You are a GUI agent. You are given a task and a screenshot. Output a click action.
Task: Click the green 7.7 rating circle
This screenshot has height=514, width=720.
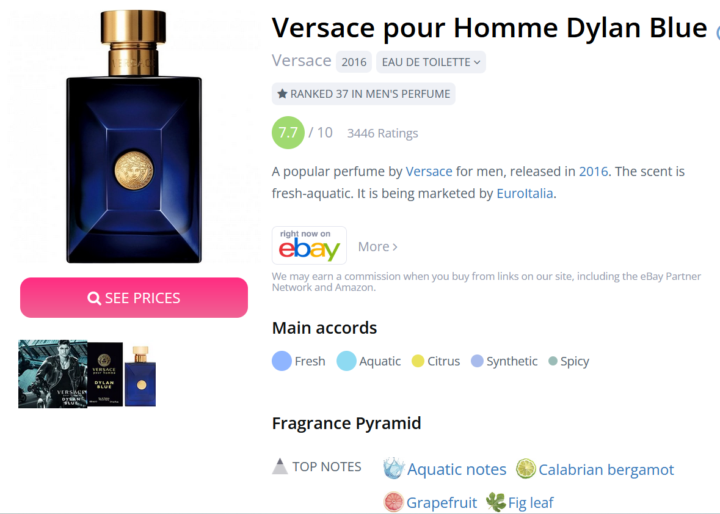pos(288,133)
